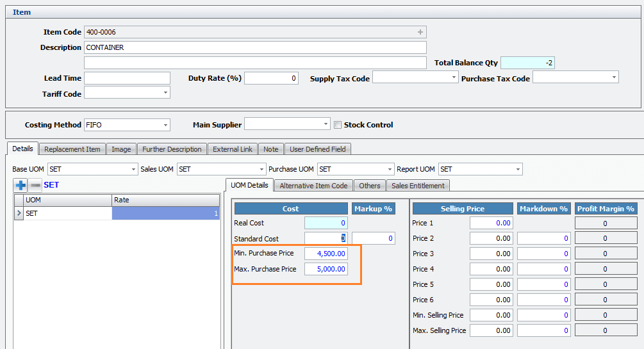Click the Price 1 selling price field
The image size is (644, 349).
click(x=491, y=223)
